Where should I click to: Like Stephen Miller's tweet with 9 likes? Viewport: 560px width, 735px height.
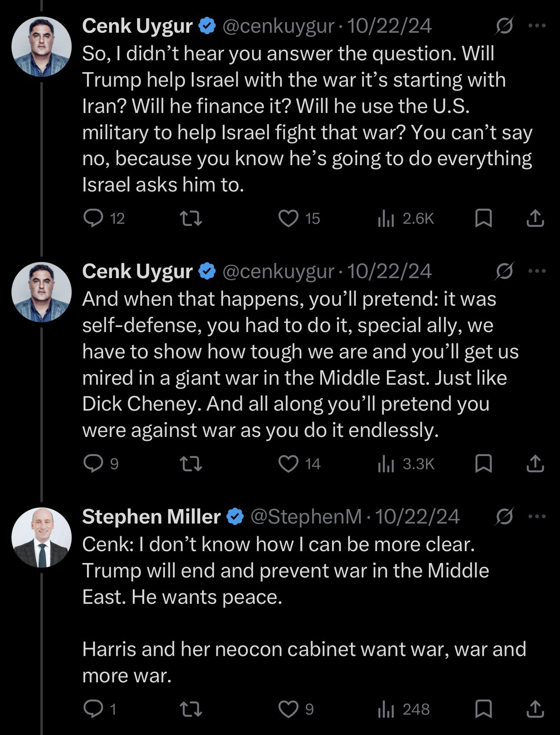point(288,709)
